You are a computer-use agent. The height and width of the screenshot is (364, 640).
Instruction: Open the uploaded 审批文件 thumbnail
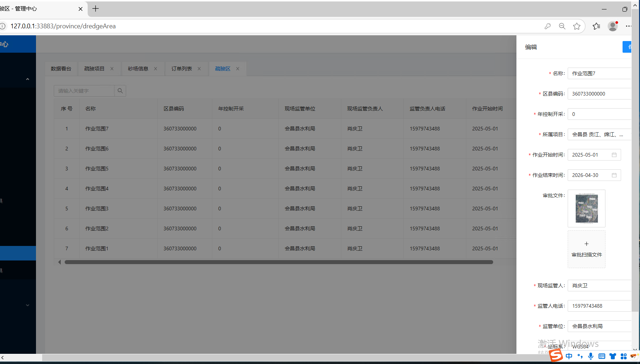587,209
